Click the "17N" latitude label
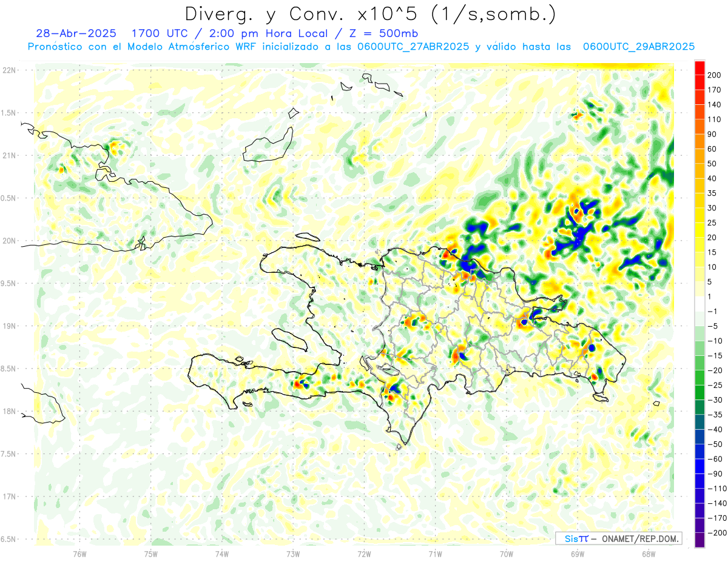This screenshot has width=728, height=562. pos(9,497)
